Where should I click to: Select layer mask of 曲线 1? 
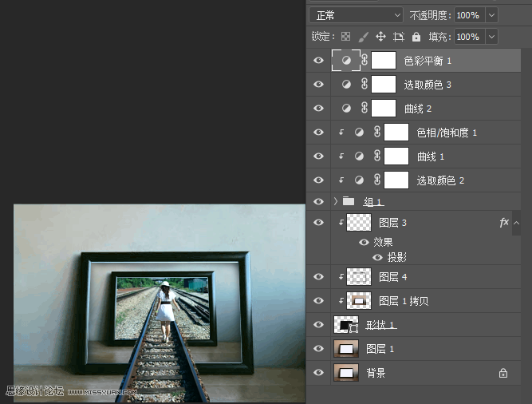point(396,156)
